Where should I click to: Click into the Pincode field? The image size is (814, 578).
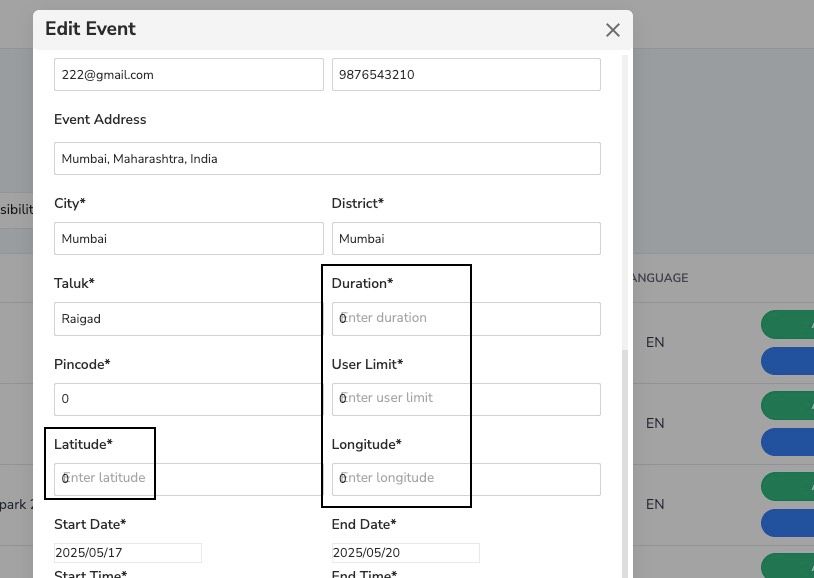(x=188, y=399)
